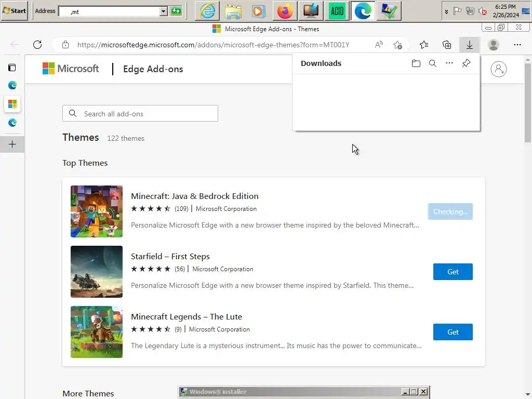Open the Favorites list
Image resolution: width=532 pixels, height=399 pixels.
(x=424, y=45)
